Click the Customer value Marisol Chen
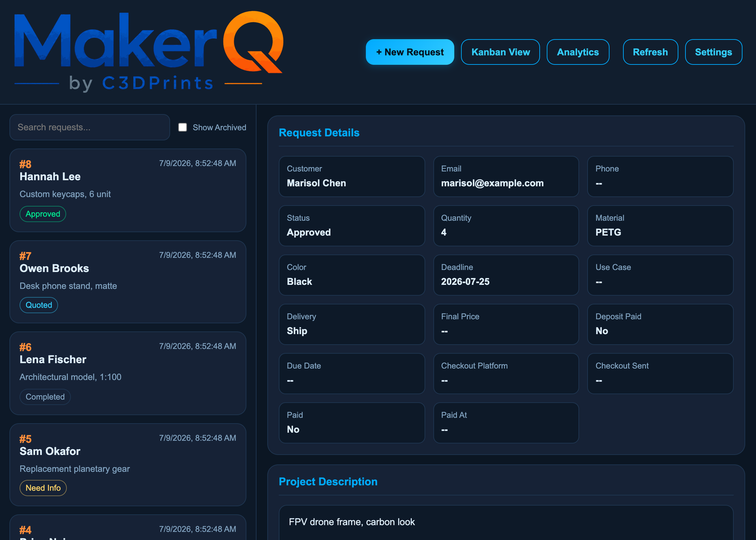The width and height of the screenshot is (756, 540). coord(317,183)
